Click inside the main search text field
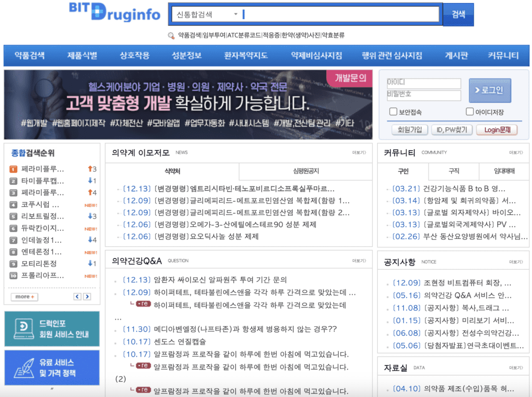532x397 pixels. click(341, 14)
